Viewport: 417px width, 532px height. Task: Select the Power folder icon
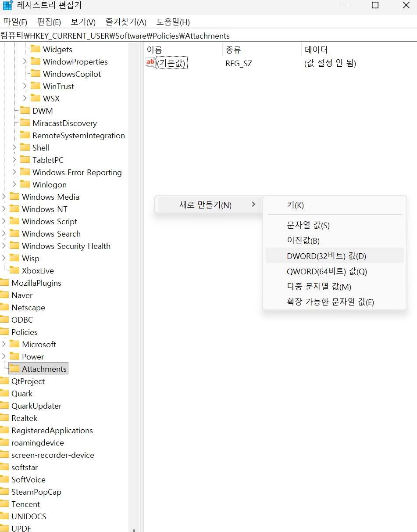tap(14, 356)
